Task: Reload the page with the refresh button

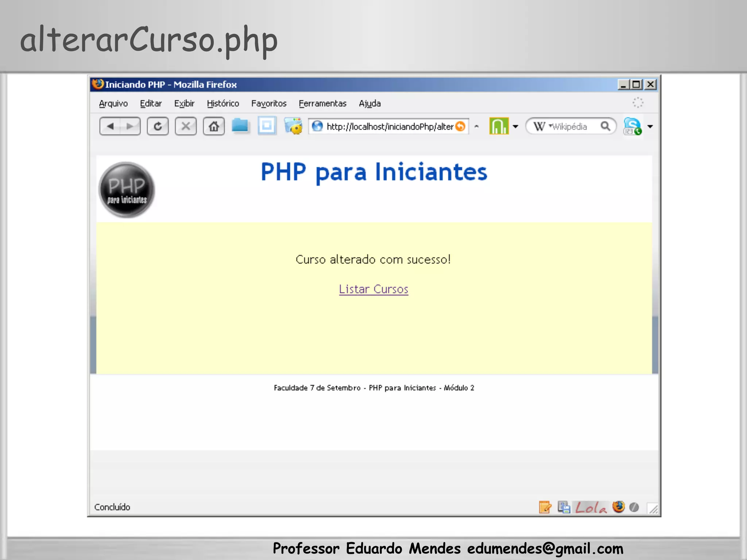Action: tap(158, 127)
